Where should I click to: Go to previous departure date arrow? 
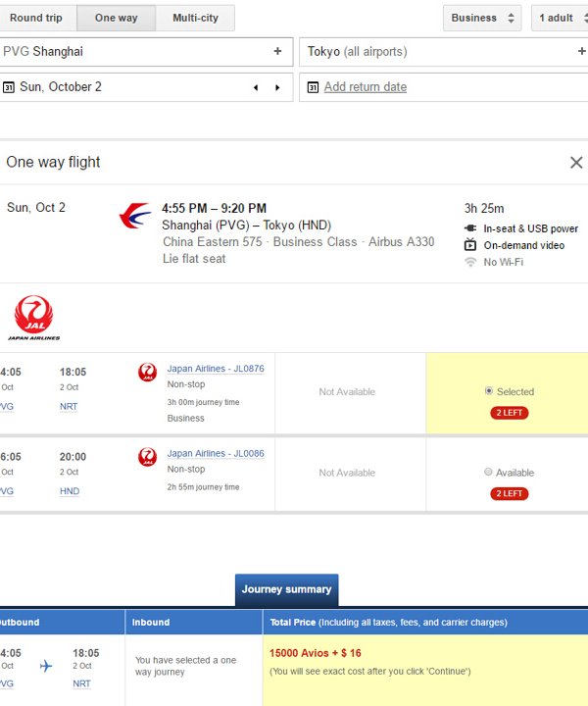256,87
